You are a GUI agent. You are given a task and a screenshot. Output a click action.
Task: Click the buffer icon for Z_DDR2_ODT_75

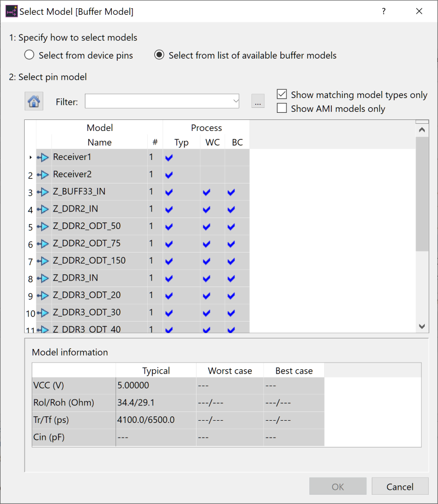coord(43,244)
